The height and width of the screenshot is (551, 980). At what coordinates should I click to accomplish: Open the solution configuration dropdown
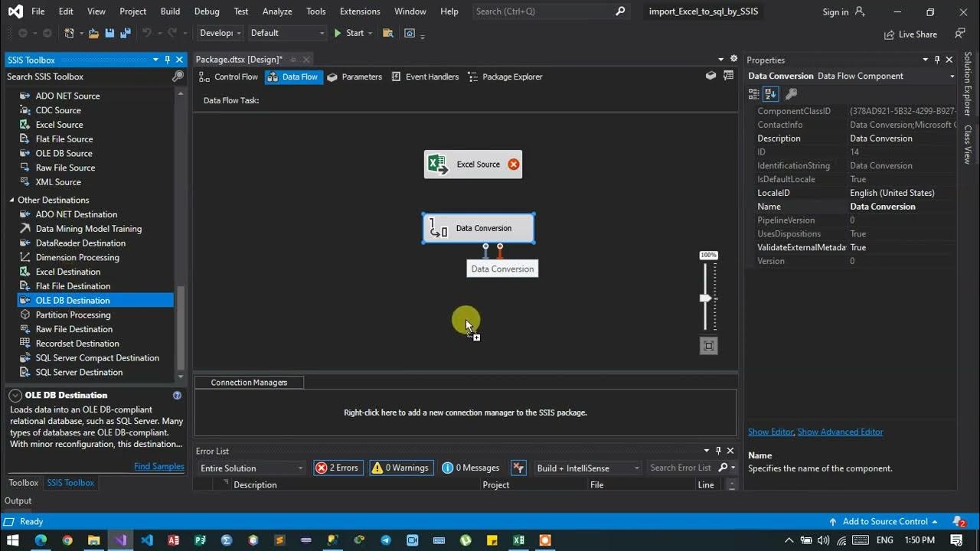pyautogui.click(x=220, y=33)
